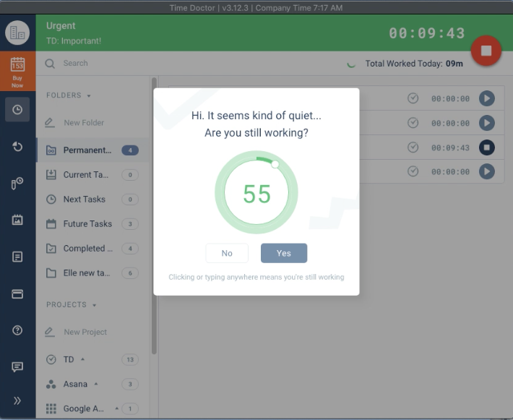Click the folder list scrollbar
Screen dimensions: 513x420
[x=154, y=215]
